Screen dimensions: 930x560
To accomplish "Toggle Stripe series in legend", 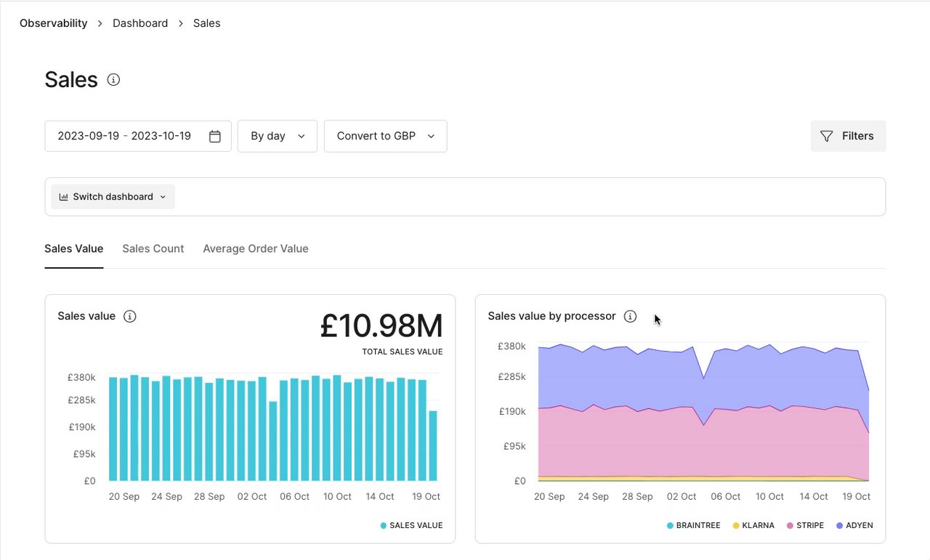I will tap(790, 525).
